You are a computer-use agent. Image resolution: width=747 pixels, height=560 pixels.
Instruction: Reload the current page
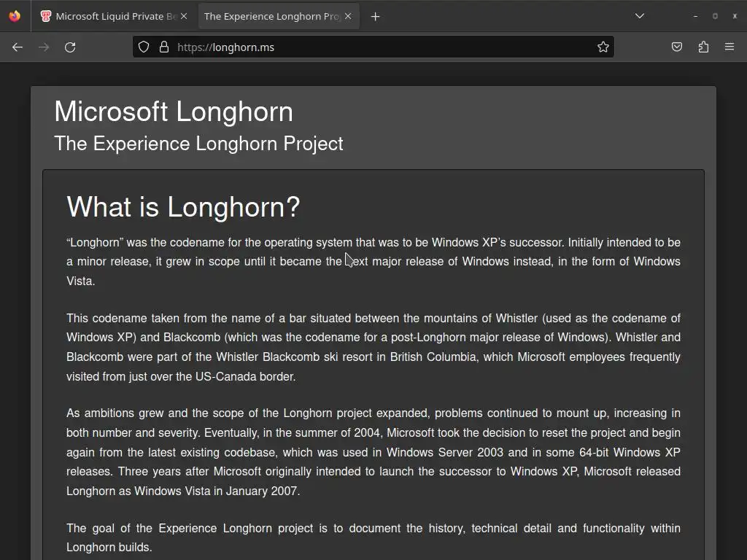pyautogui.click(x=70, y=47)
